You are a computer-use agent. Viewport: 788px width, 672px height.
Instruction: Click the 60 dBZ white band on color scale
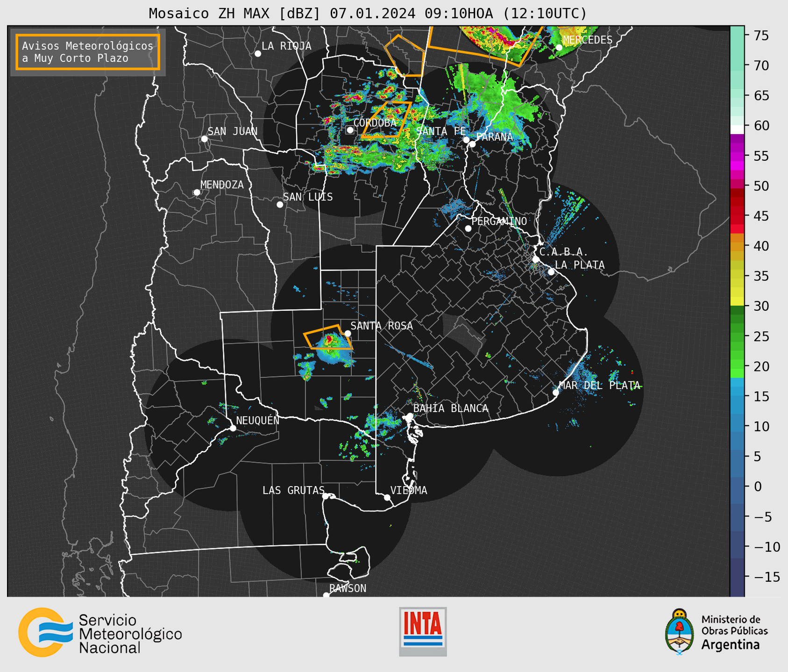[737, 130]
